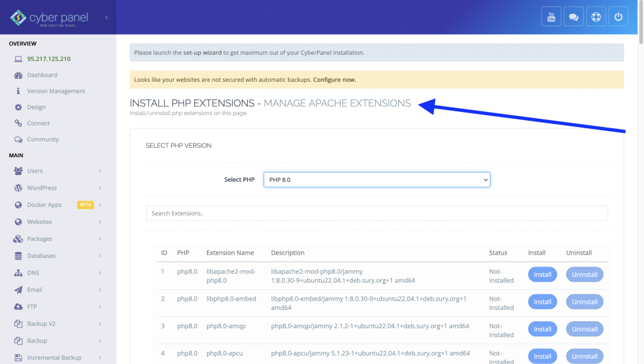
Task: Open the Incremental Backup menu item
Action: coord(54,358)
